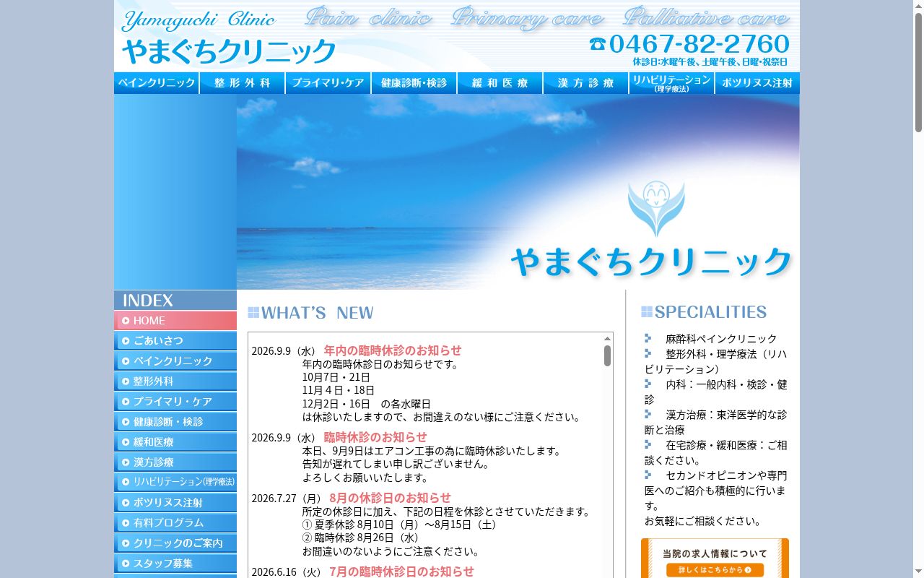
Task: Open スタッフ募集 in the INDEX sidebar
Action: point(175,564)
